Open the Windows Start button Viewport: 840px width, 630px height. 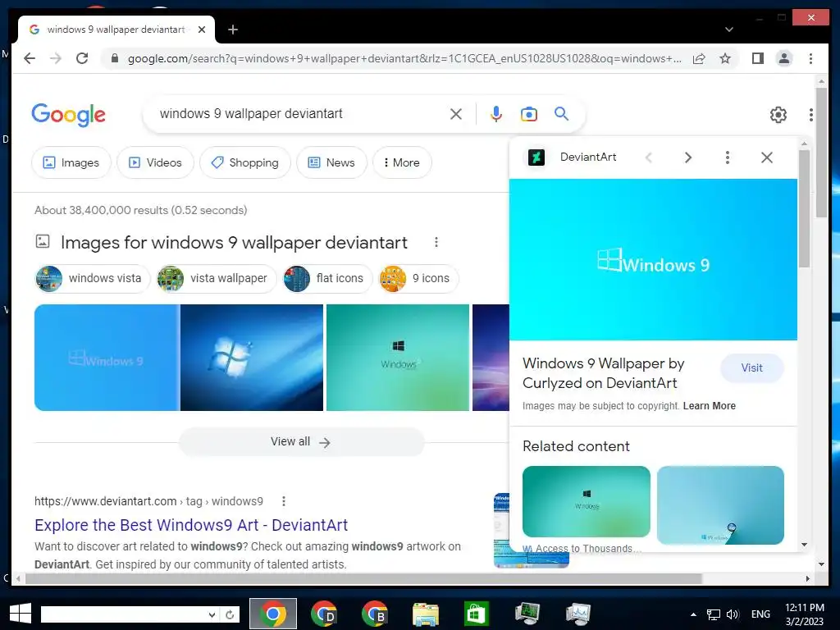pos(21,614)
